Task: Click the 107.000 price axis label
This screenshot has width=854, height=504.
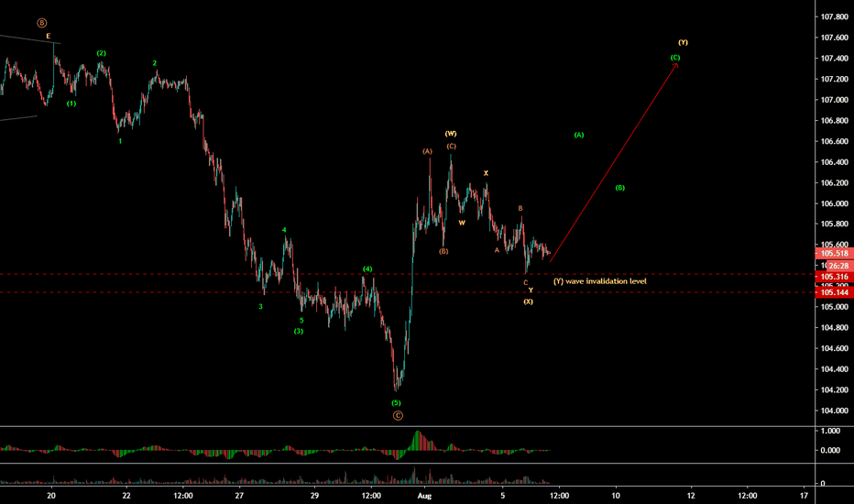Action: pos(835,100)
